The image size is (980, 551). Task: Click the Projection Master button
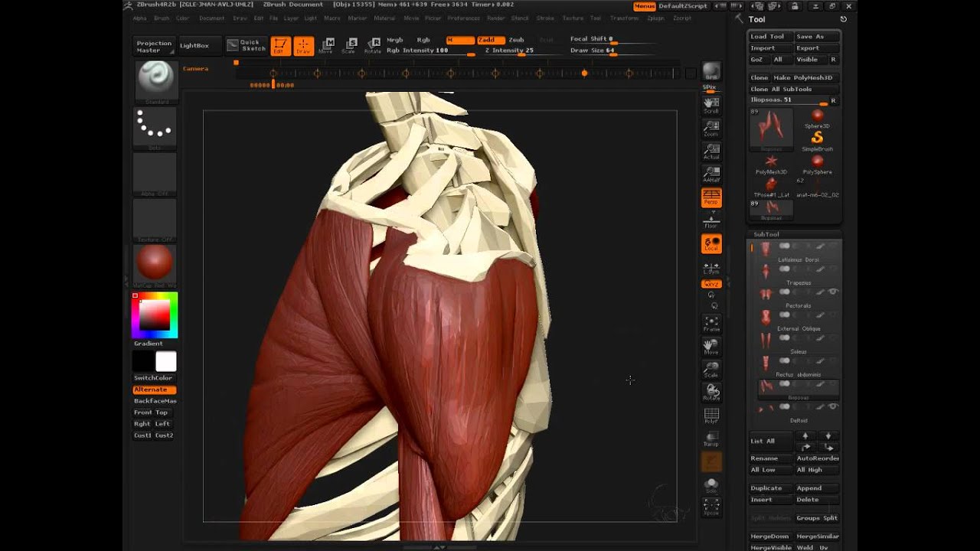click(x=155, y=46)
